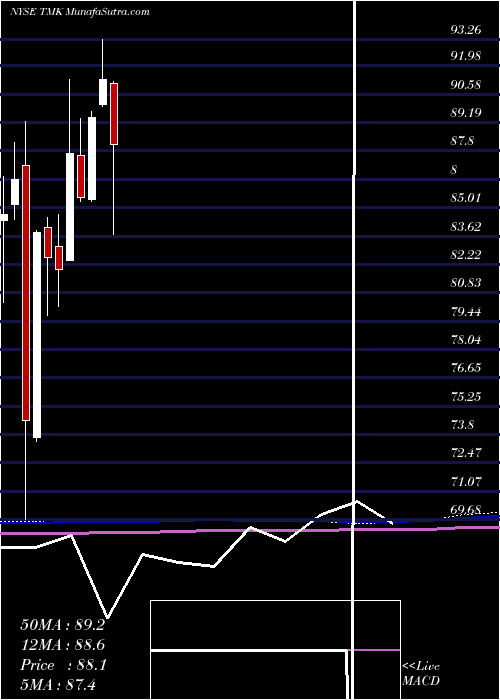Image resolution: width=500 pixels, height=700 pixels.
Task: Click the 71.07 price axis label
Action: 467,482
